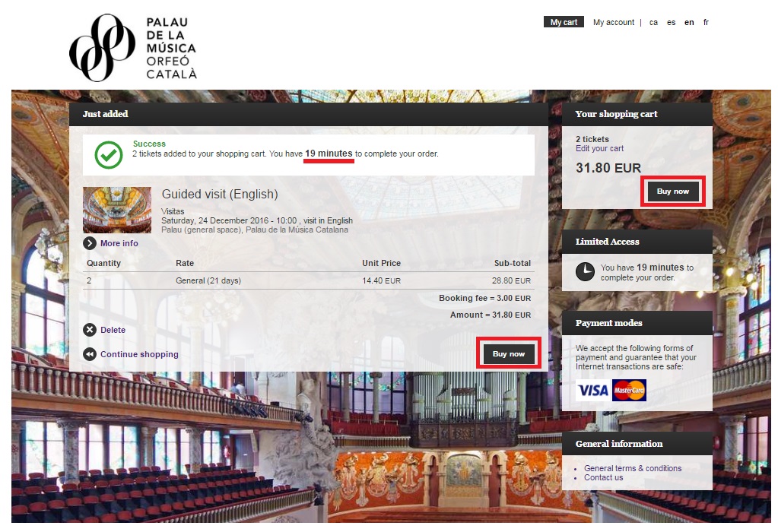Click the VISA payment logo
The width and height of the screenshot is (778, 532).
pos(593,390)
